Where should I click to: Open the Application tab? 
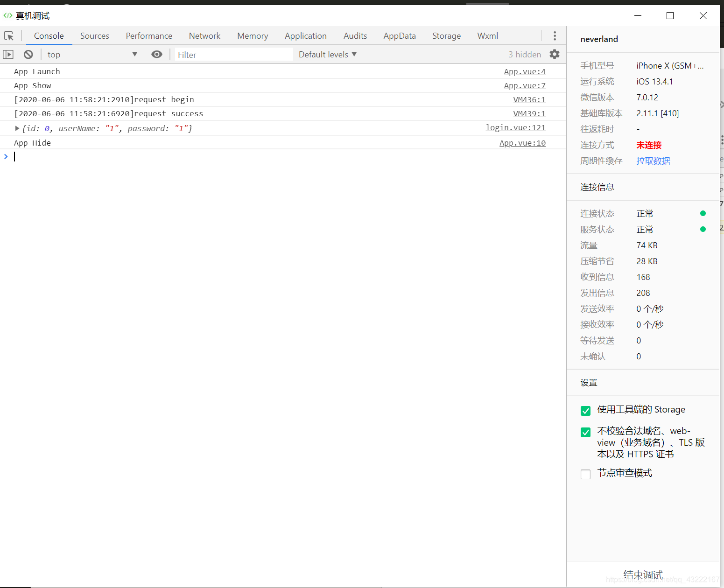(x=306, y=36)
